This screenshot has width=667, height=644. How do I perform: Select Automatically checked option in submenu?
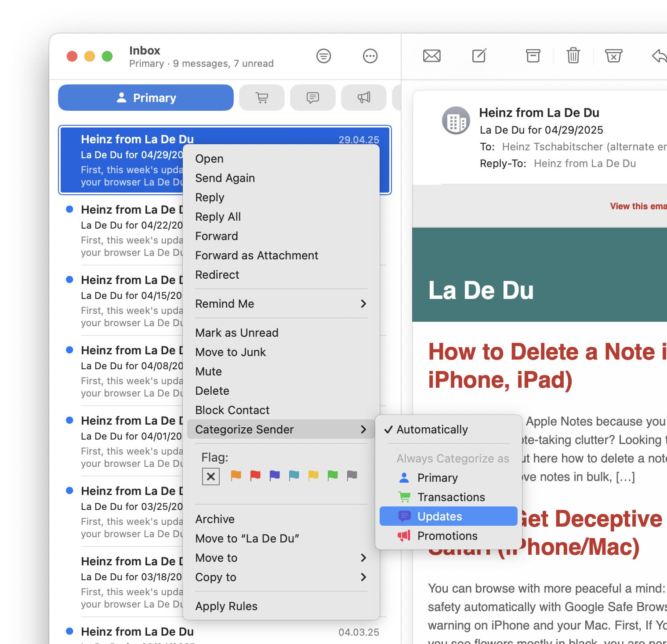point(449,429)
